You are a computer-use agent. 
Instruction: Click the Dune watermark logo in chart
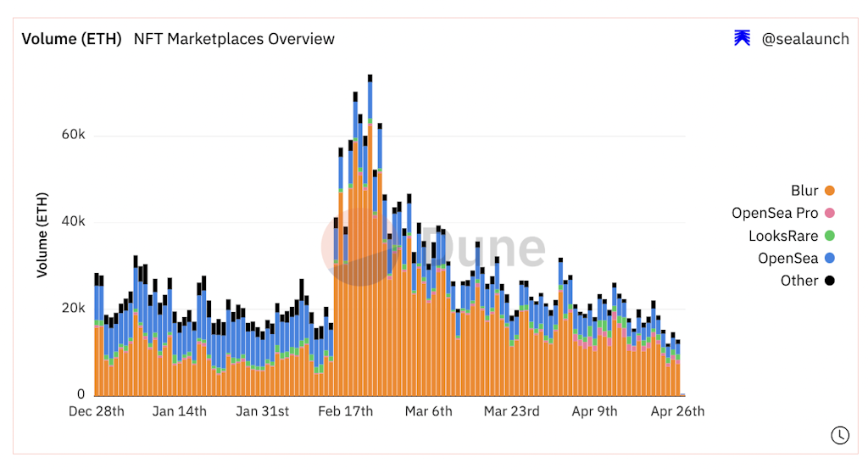click(x=434, y=247)
